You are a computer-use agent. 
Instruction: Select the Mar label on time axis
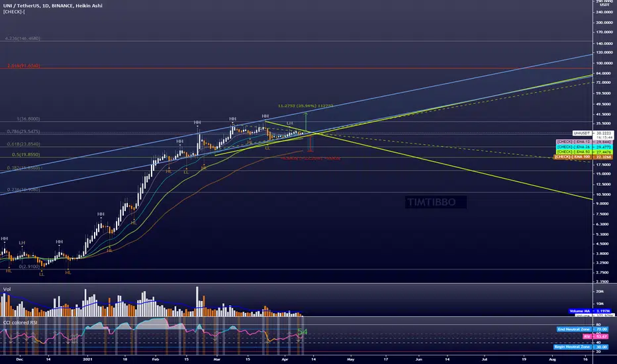[217, 359]
